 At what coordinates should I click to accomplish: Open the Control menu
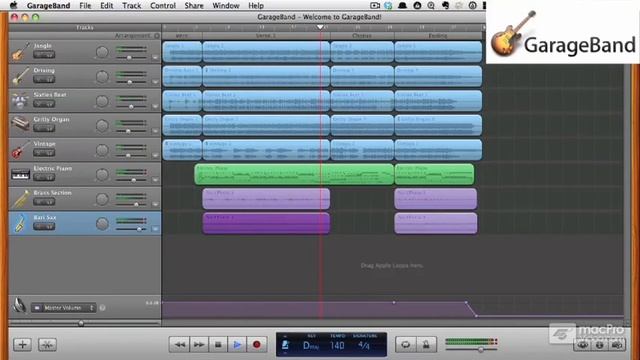(163, 6)
